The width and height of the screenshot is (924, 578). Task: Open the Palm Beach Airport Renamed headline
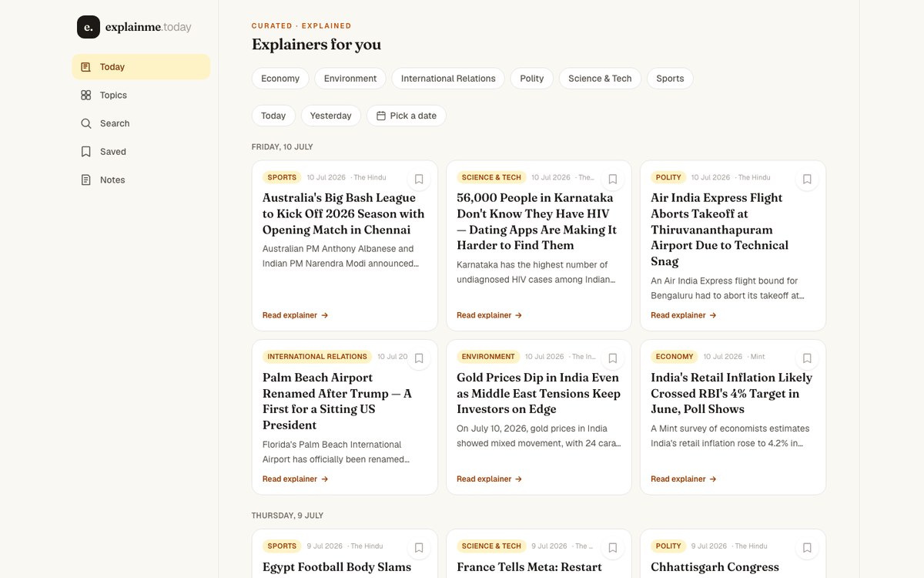click(x=337, y=401)
